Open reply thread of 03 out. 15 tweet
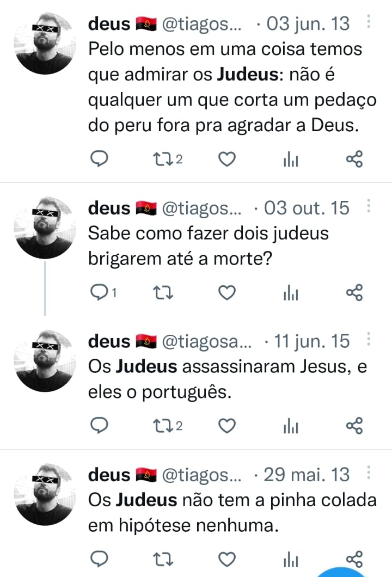The width and height of the screenshot is (392, 577). point(103,292)
